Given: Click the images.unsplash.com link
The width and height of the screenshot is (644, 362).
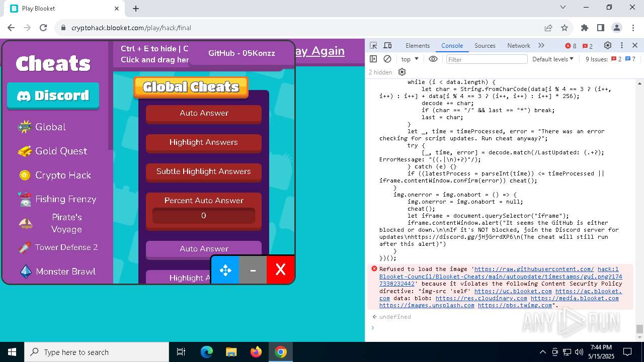Looking at the screenshot, I should [x=427, y=305].
